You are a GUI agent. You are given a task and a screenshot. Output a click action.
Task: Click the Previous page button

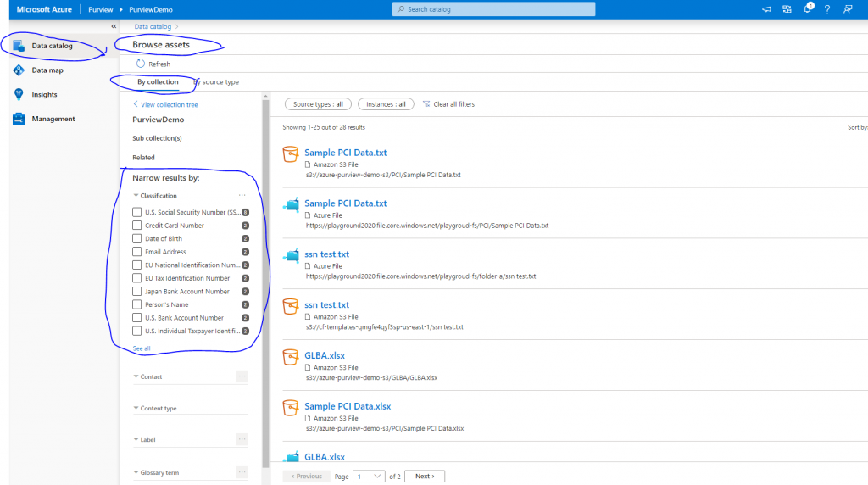307,477
